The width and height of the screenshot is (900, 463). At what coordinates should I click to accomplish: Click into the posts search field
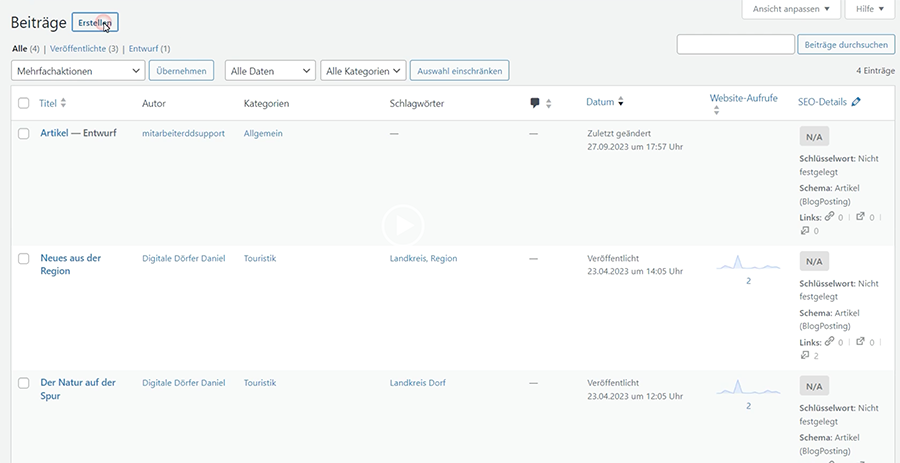point(735,44)
